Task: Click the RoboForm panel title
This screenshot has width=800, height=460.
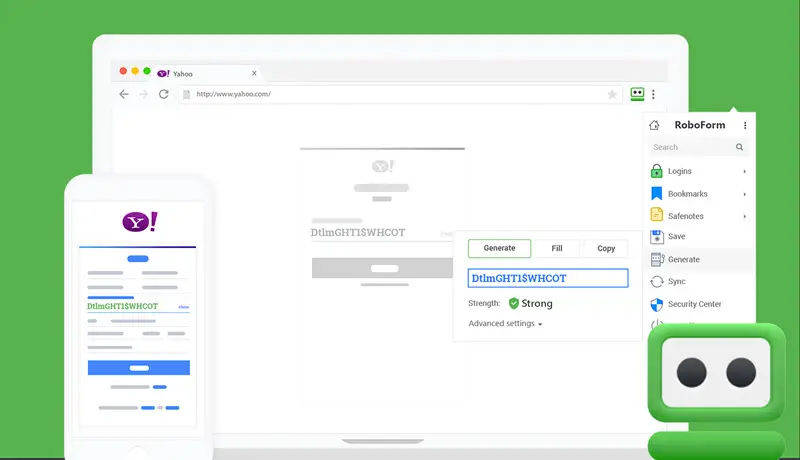Action: coord(699,125)
